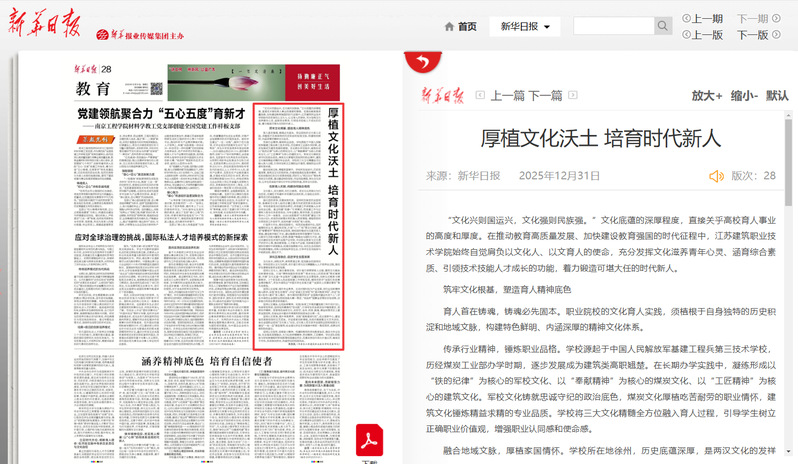Download the page via PDF icon
Viewport: 798px width, 464px height.
click(371, 440)
